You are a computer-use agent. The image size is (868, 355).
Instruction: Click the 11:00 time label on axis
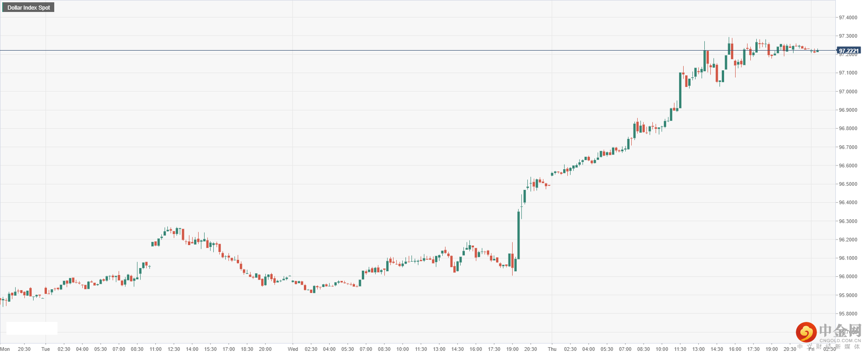point(155,349)
